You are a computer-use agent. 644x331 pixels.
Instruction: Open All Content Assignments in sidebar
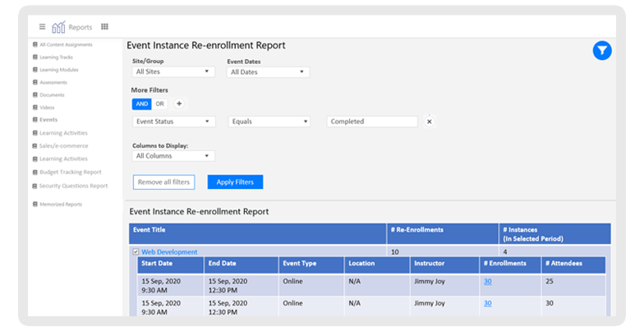66,44
